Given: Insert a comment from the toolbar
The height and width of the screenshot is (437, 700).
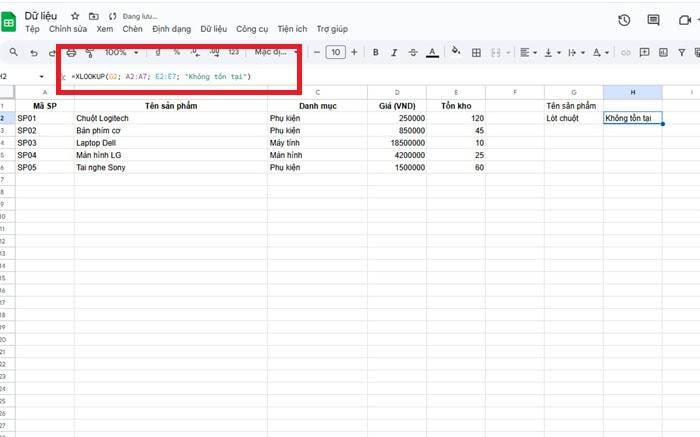Looking at the screenshot, I should coord(644,53).
